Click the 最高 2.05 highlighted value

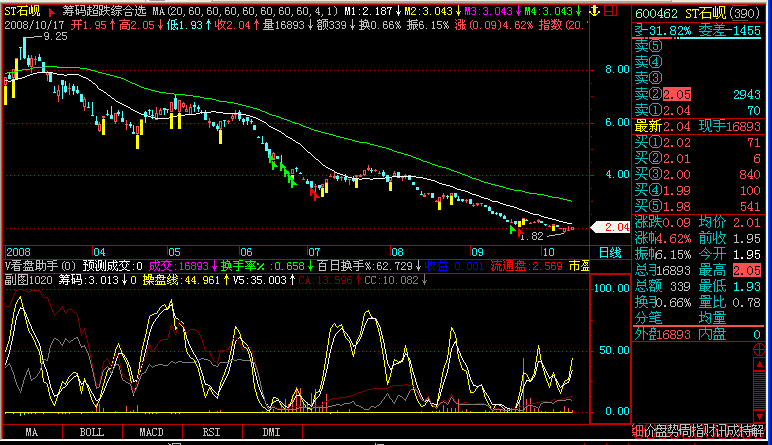[x=747, y=270]
